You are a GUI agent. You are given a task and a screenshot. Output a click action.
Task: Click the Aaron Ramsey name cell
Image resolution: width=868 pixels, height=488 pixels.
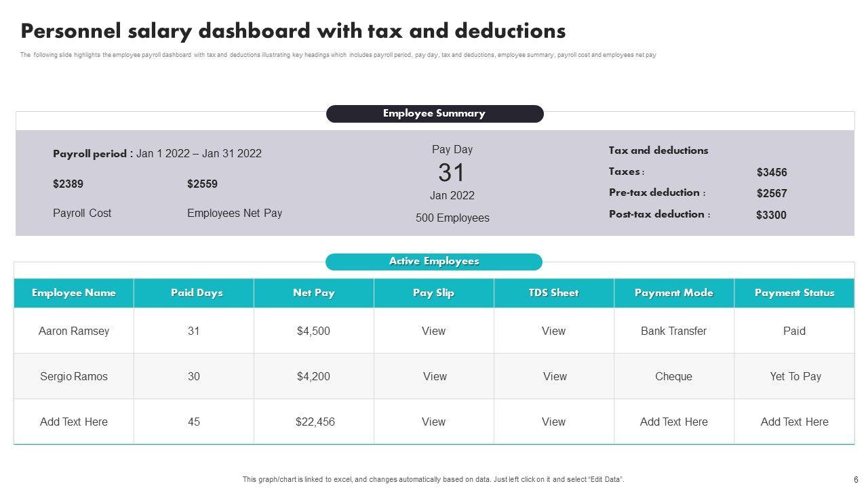74,331
